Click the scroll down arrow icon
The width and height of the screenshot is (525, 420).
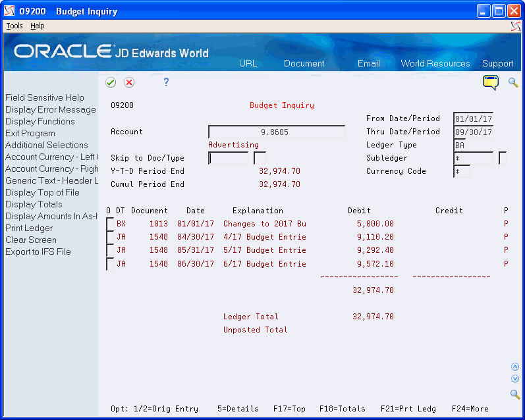point(515,379)
